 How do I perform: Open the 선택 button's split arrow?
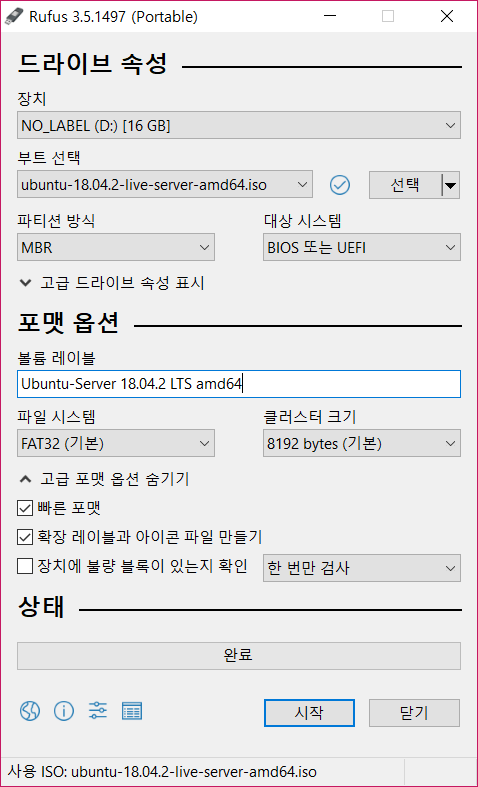[451, 185]
